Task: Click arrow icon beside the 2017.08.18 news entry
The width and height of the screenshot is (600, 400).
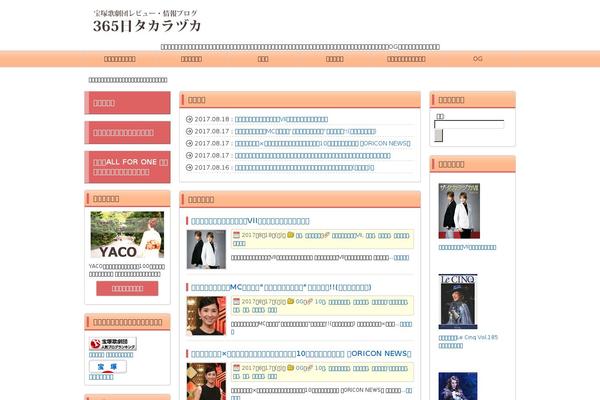Action: click(x=189, y=119)
